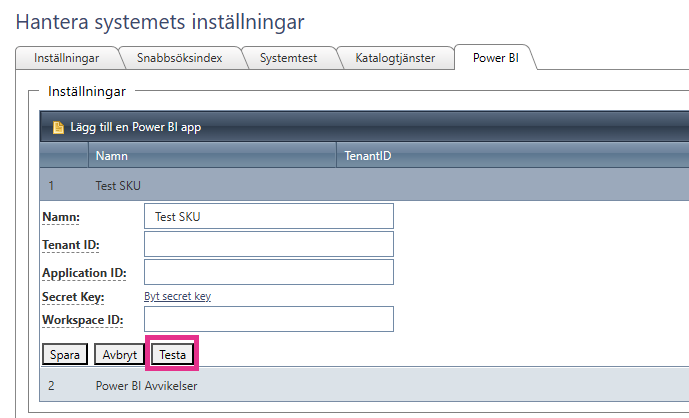
Task: Select the Test SKU table row
Action: pos(364,185)
